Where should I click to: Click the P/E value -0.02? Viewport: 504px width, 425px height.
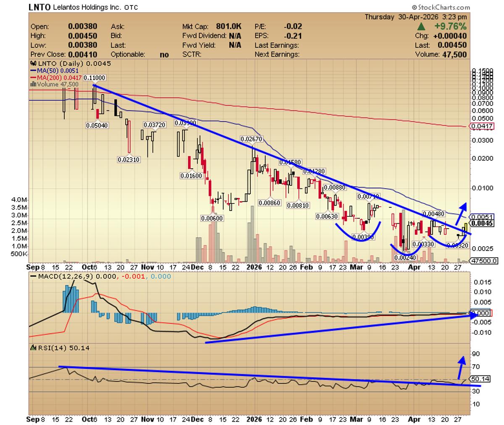coord(294,26)
